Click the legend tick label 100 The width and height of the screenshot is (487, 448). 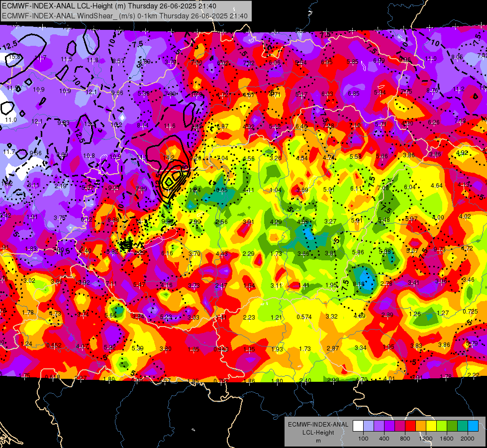(x=363, y=439)
